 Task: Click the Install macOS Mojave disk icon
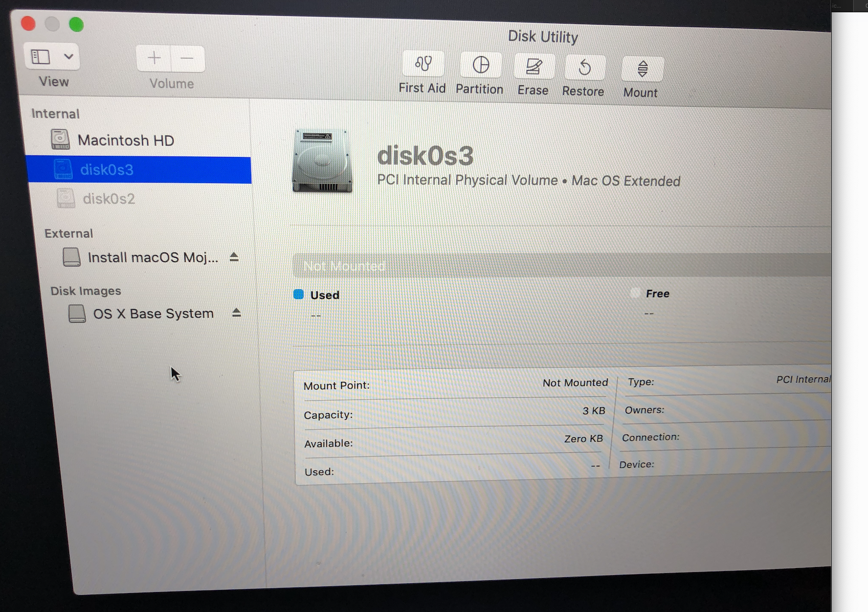click(71, 257)
